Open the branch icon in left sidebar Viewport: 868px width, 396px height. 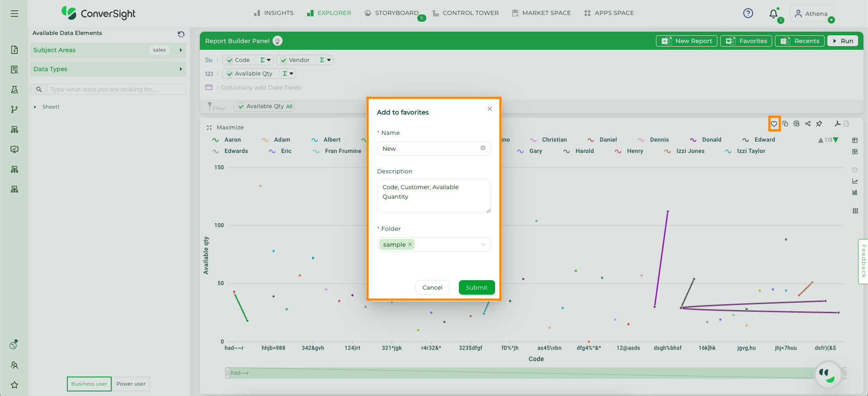pos(14,110)
